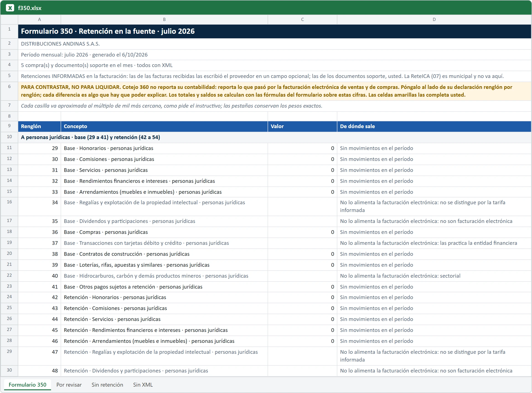Click Base · Loterías, rifas, apuestas cell
This screenshot has width=532, height=393.
pyautogui.click(x=164, y=265)
